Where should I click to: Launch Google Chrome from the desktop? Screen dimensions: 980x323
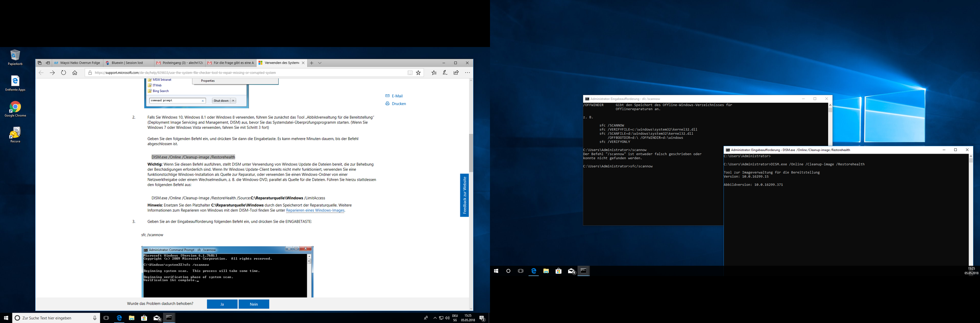[15, 109]
